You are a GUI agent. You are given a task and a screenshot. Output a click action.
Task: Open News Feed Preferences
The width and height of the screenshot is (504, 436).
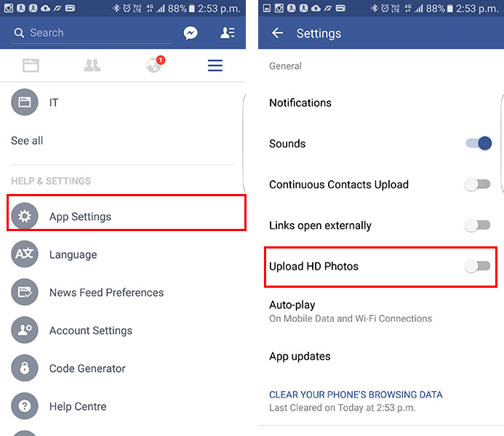click(x=122, y=292)
